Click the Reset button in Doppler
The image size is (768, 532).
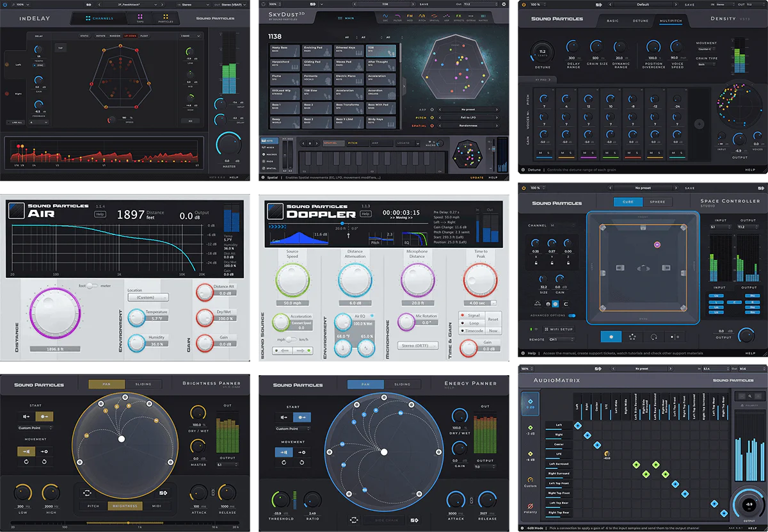coord(493,319)
